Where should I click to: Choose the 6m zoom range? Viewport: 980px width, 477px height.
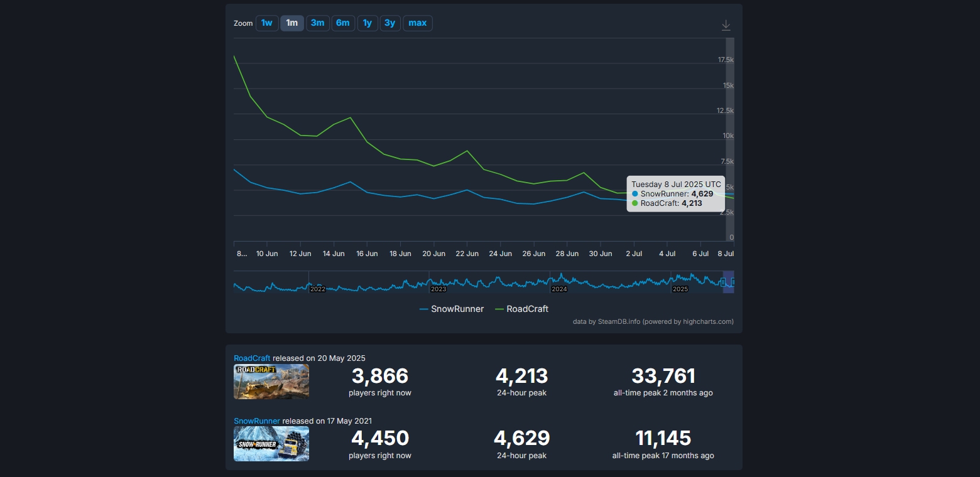coord(343,23)
